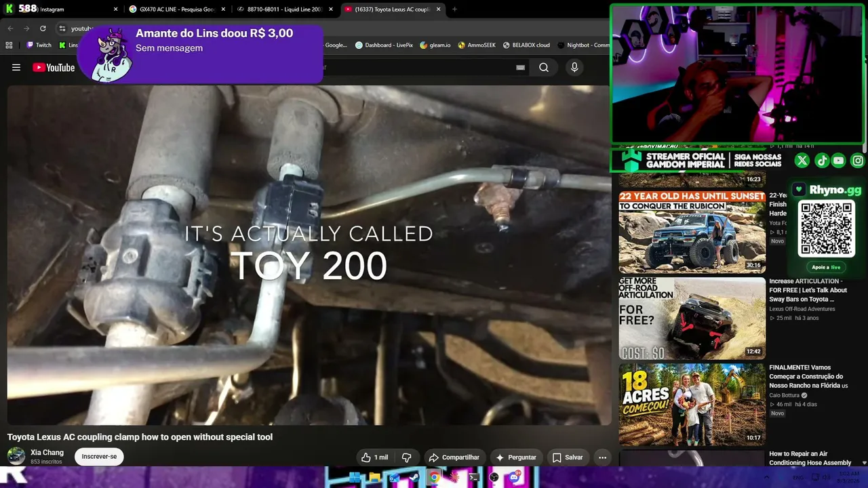Viewport: 868px width, 488px height.
Task: Share the video via Compartilhar
Action: 454,457
